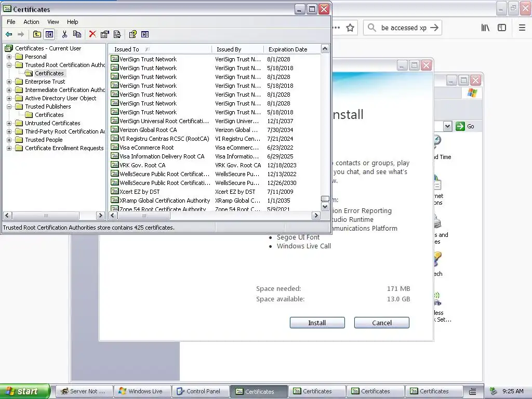Viewport: 532px width, 399px height.
Task: Click the Firefox bookmark star icon
Action: point(350,28)
